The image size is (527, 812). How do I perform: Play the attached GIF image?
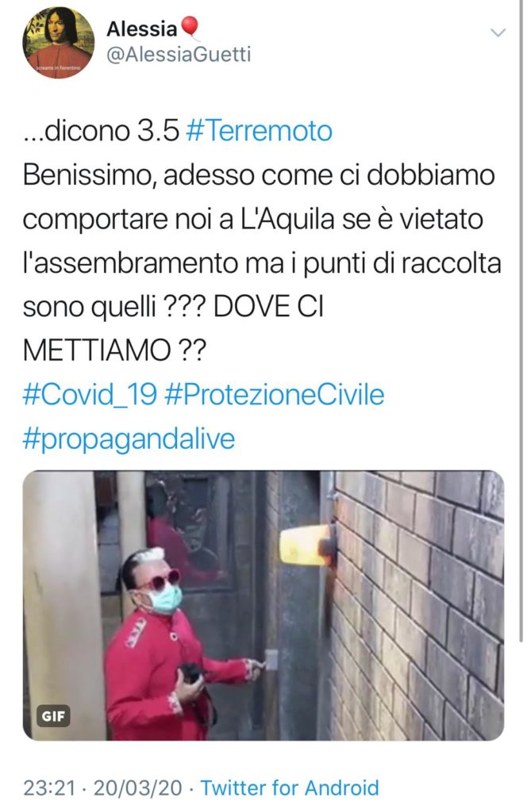tap(263, 605)
